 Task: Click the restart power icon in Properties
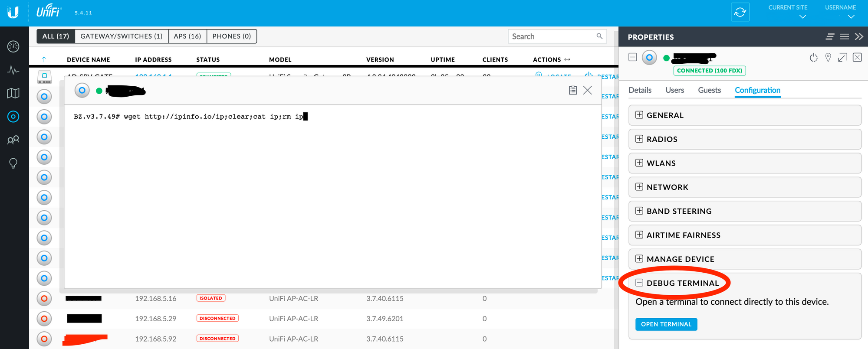point(814,58)
